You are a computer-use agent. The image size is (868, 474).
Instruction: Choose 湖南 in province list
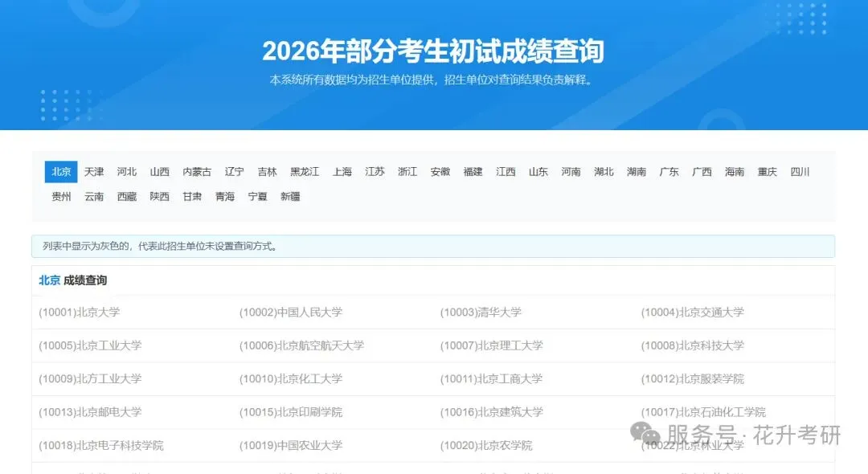click(x=636, y=172)
